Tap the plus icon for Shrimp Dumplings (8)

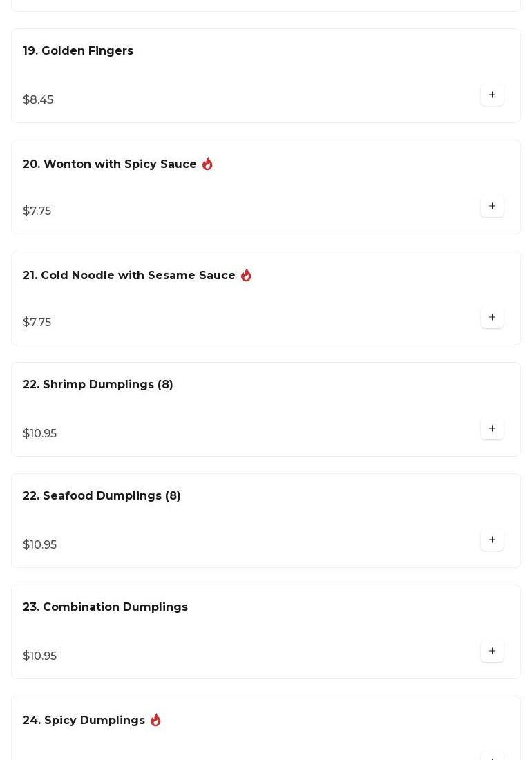click(x=492, y=428)
